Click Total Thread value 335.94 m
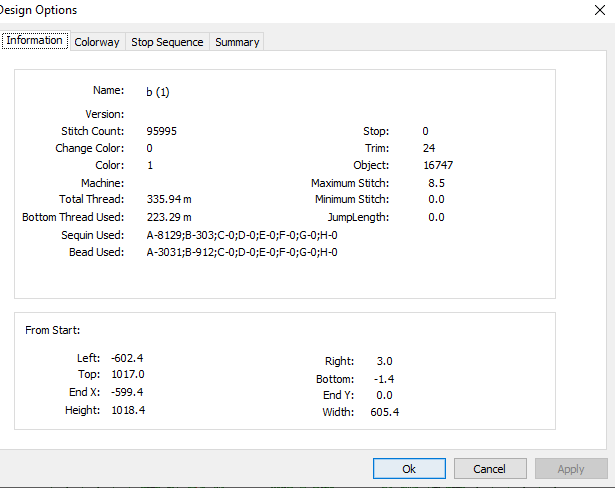 pyautogui.click(x=169, y=199)
